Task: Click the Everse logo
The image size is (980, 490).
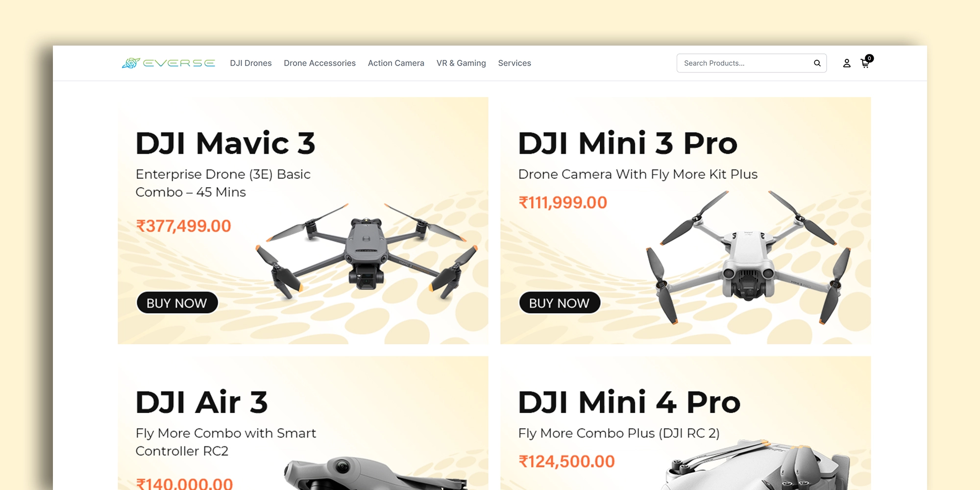Action: pyautogui.click(x=169, y=63)
